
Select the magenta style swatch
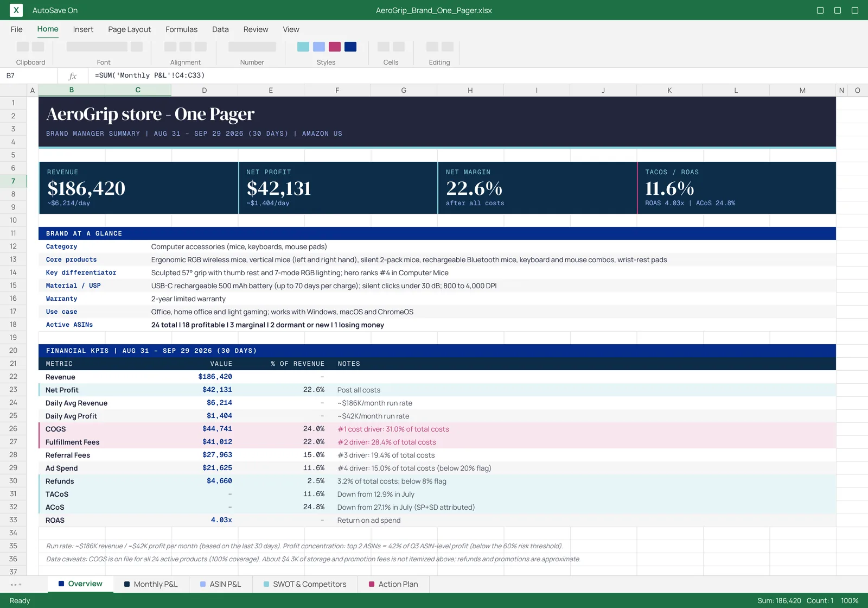(335, 47)
